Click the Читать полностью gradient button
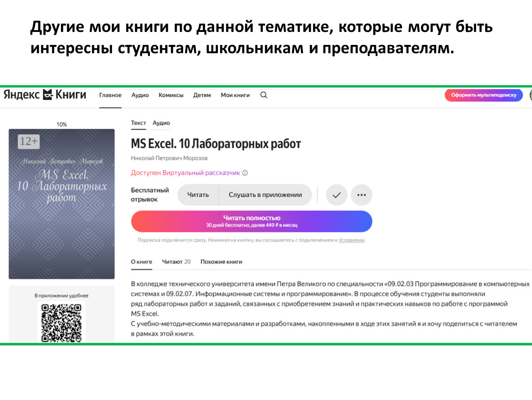The height and width of the screenshot is (400, 532). coord(251,221)
